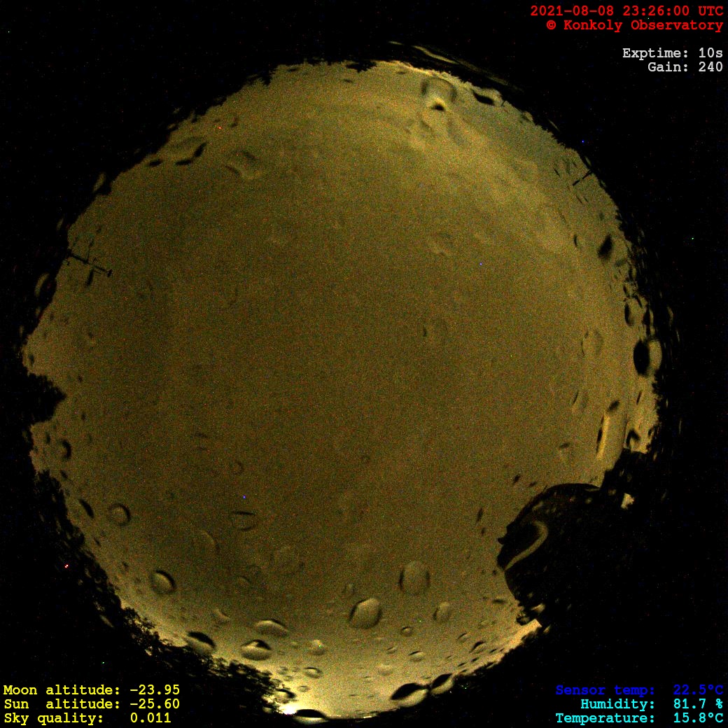Click the Sky quality label
The width and height of the screenshot is (728, 728).
[x=53, y=718]
